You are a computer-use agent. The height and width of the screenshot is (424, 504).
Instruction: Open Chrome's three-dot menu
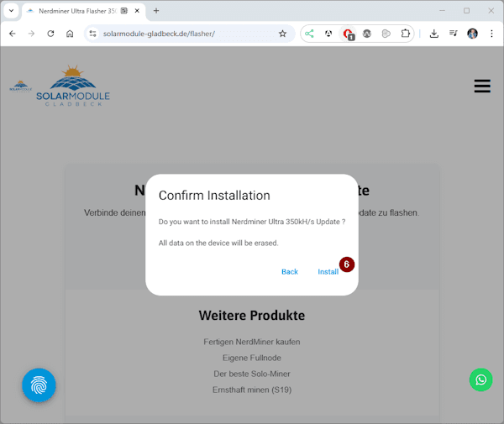(x=491, y=34)
